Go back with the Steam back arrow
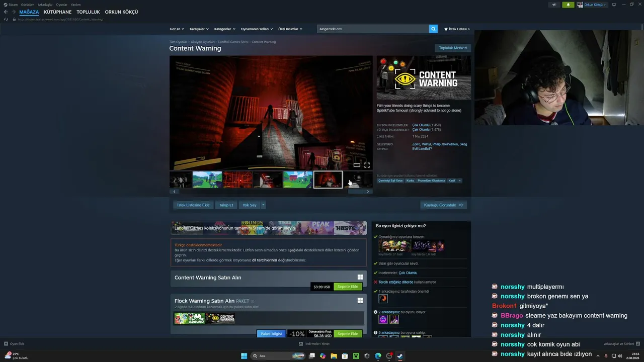The image size is (644, 362). 6,12
